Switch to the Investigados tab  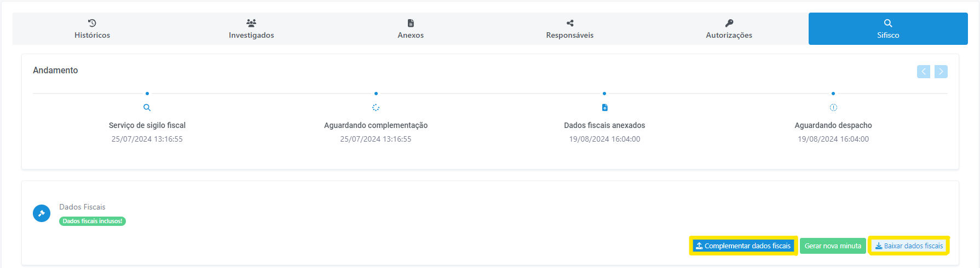[x=251, y=29]
